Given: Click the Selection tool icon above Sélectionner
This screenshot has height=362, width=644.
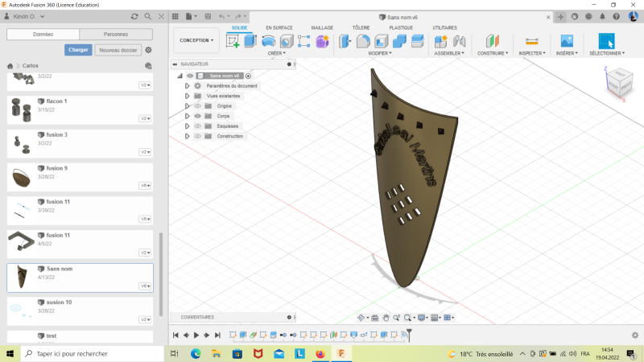Looking at the screenshot, I should pos(606,41).
